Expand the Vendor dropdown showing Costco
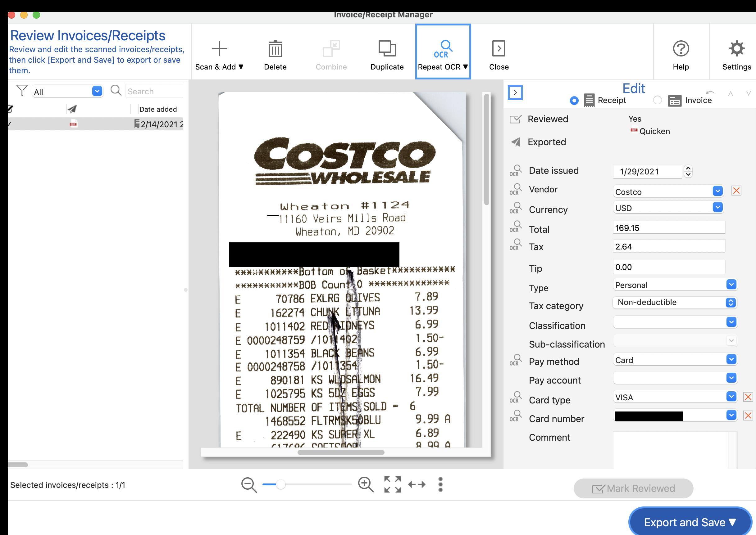Viewport: 756px width, 535px height. click(717, 191)
